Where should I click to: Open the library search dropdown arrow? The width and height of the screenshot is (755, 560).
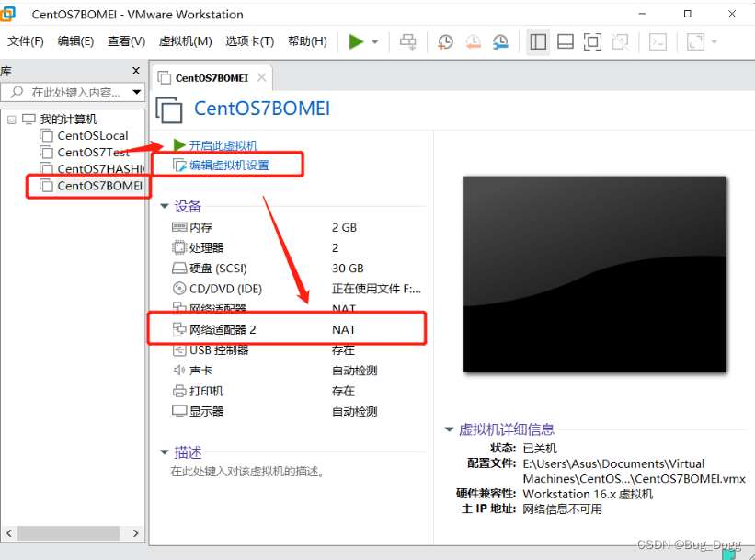(x=137, y=92)
